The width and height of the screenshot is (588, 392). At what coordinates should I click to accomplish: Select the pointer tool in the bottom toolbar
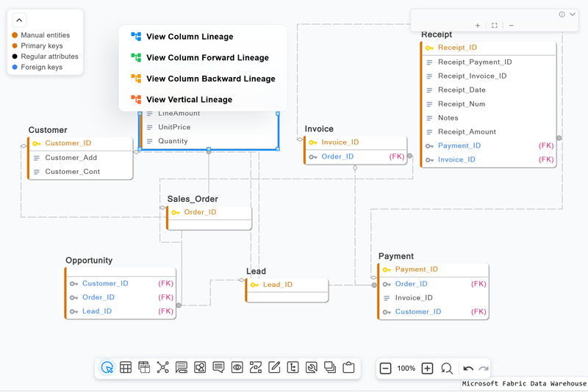(x=107, y=368)
